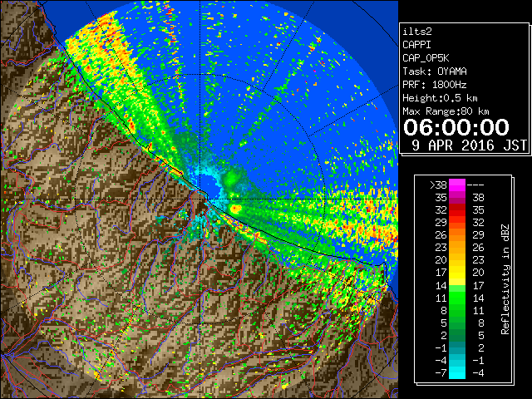Click the 'PRF: 1800Hz' line
Screen dimensions: 532x399
[x=435, y=85]
